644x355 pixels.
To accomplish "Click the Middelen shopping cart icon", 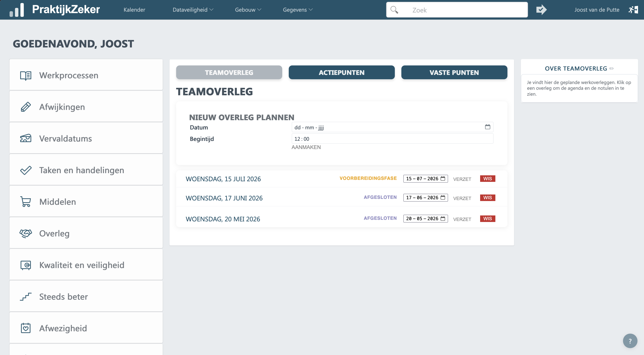I will [26, 202].
